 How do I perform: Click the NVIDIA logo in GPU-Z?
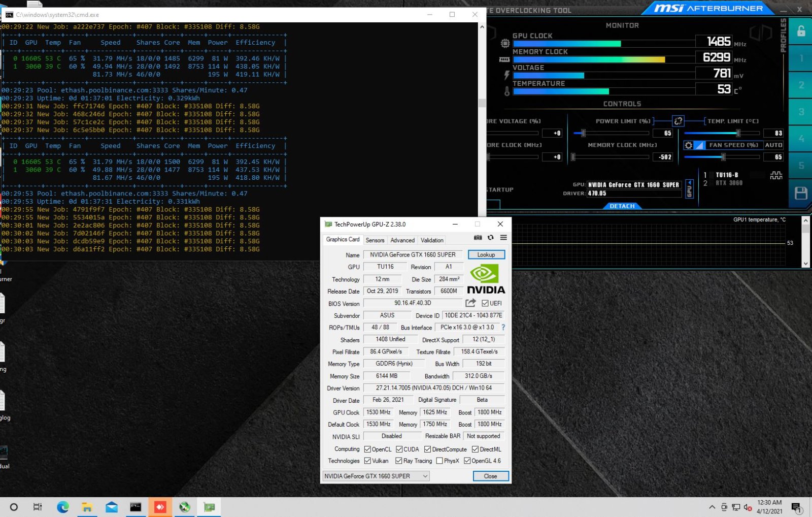point(486,279)
